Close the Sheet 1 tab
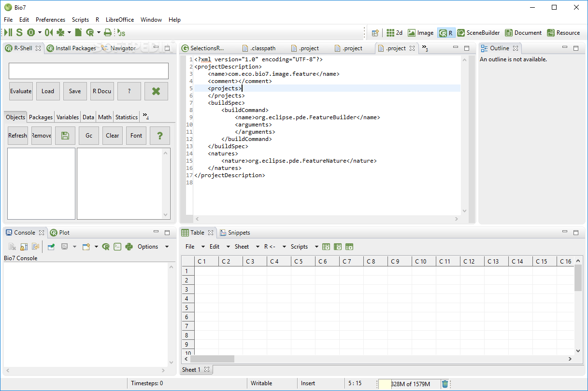 tap(207, 370)
